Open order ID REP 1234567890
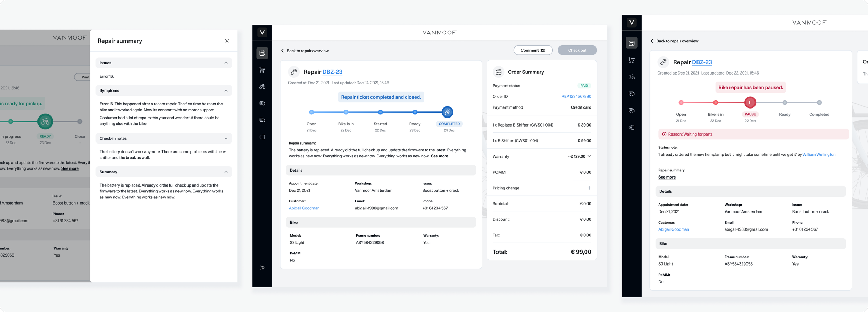 576,96
